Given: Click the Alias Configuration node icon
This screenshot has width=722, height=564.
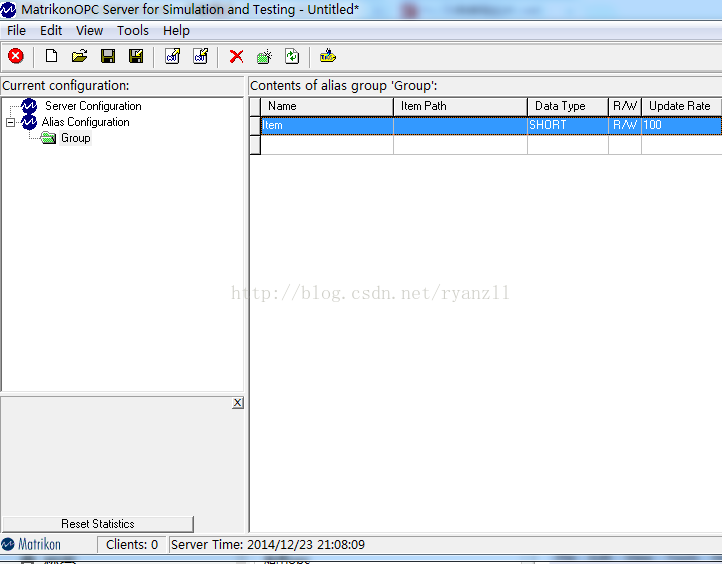Looking at the screenshot, I should [29, 122].
